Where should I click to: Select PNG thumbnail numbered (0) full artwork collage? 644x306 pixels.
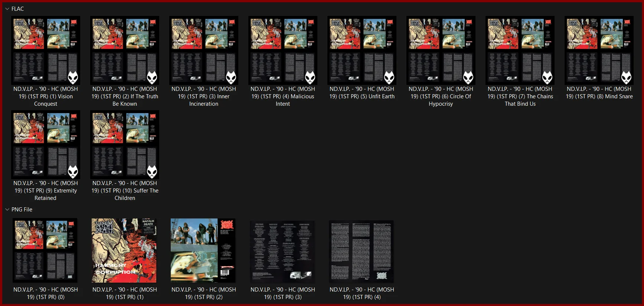46,251
